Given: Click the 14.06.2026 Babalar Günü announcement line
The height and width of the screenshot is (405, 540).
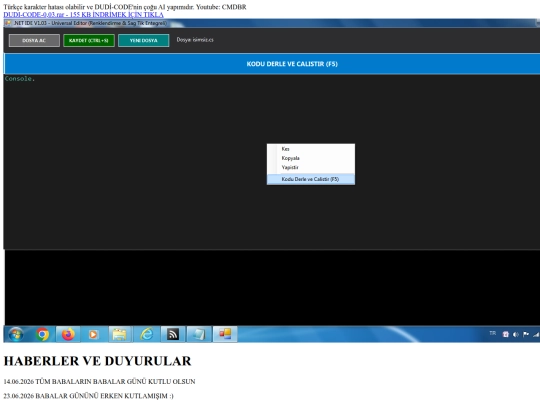Looking at the screenshot, I should click(x=99, y=382).
